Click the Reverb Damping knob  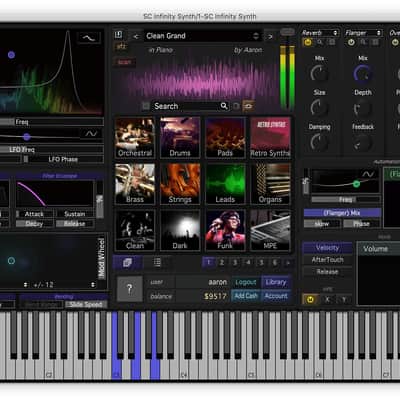[319, 142]
